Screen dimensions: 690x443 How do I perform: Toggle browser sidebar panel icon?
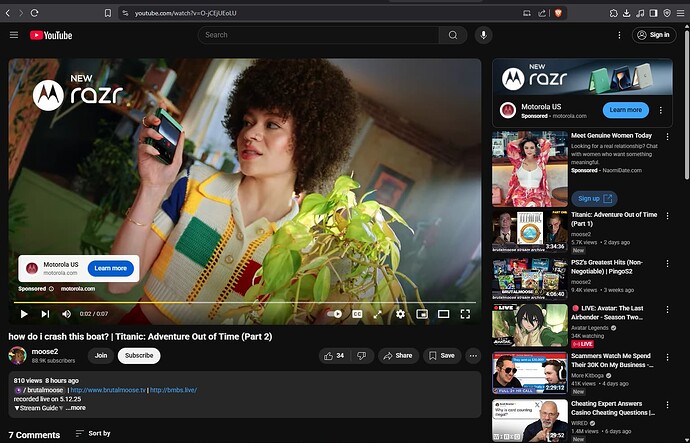653,13
